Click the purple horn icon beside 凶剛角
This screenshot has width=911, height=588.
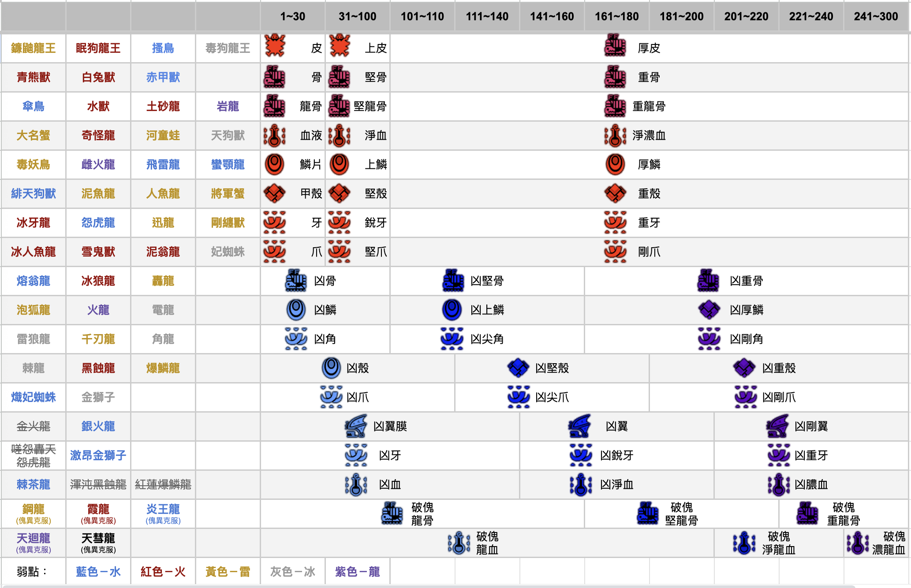coord(709,339)
